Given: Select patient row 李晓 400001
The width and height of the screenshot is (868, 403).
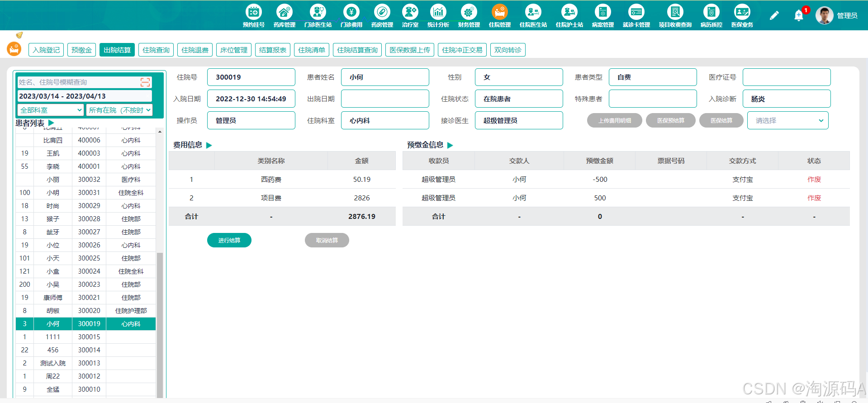Looking at the screenshot, I should [x=86, y=166].
